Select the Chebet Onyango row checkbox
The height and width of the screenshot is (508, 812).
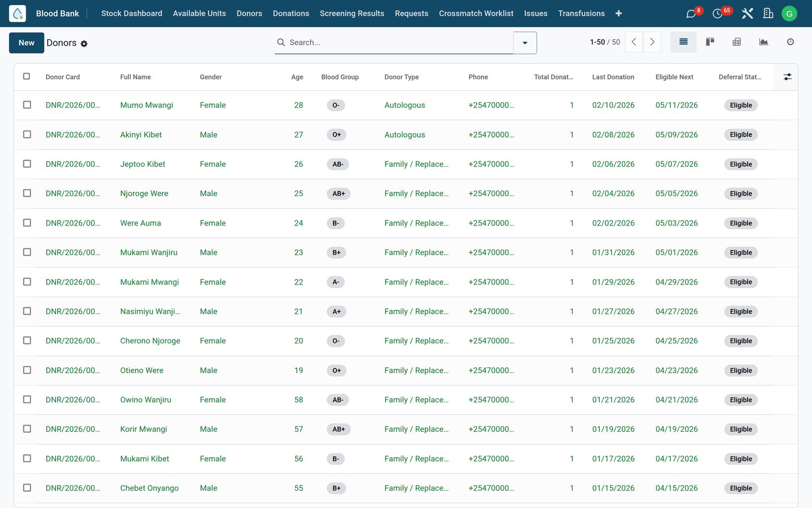[27, 488]
